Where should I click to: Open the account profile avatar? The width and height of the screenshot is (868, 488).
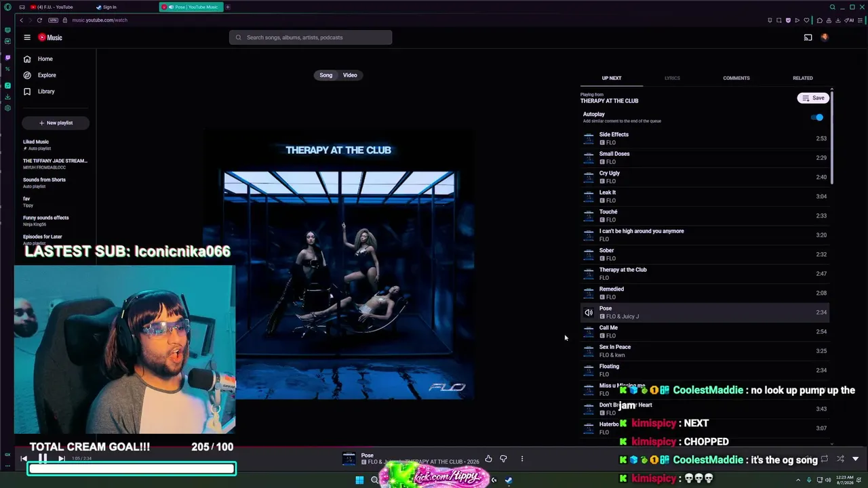point(825,37)
